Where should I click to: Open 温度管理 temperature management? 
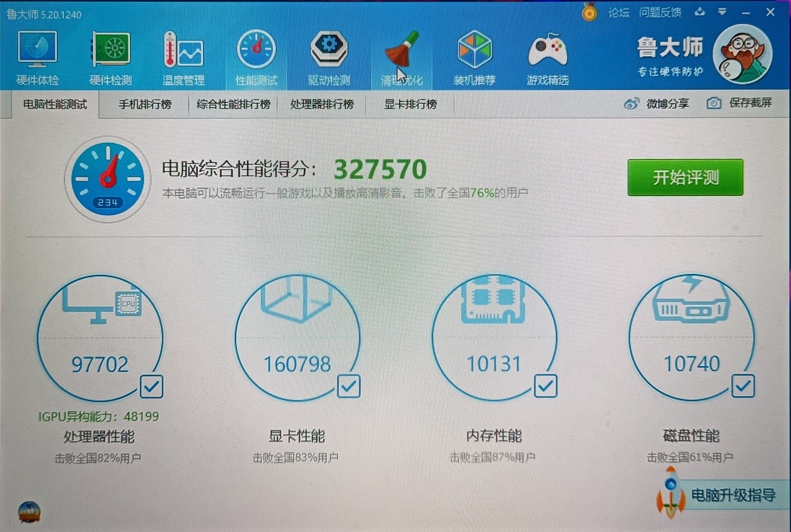click(183, 57)
